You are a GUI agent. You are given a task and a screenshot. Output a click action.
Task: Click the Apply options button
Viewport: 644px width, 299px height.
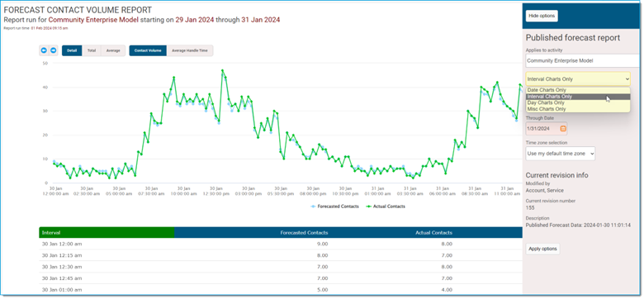point(542,249)
